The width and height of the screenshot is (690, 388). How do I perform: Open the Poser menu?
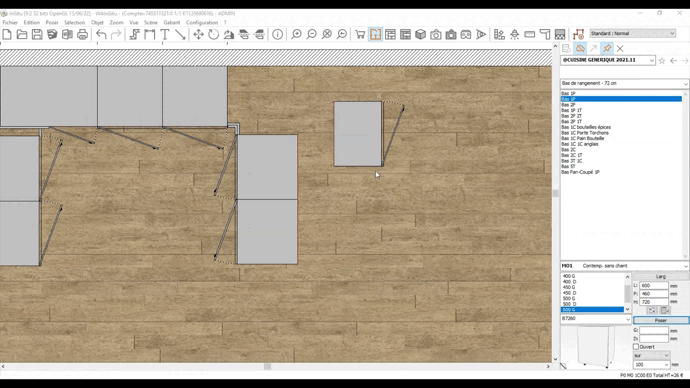[x=52, y=22]
